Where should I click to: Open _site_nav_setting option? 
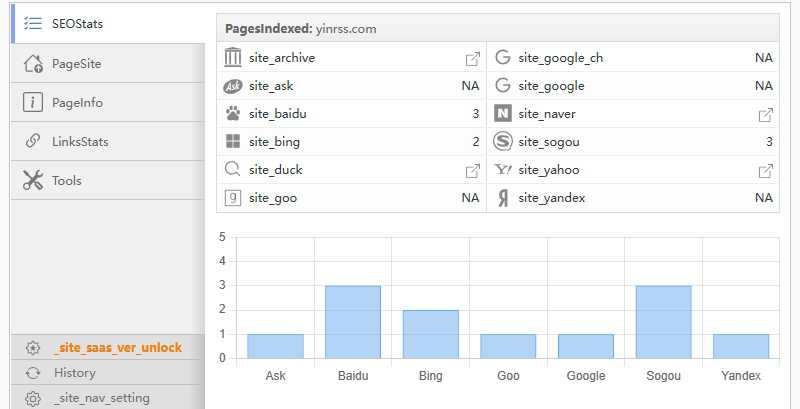(101, 398)
